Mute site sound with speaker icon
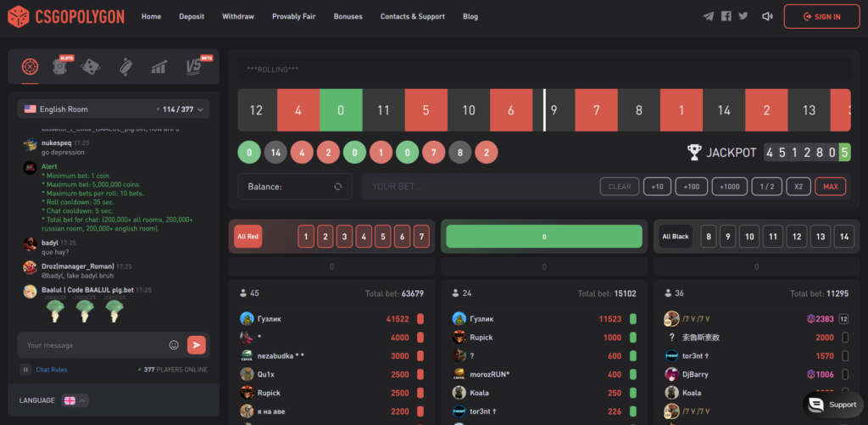This screenshot has height=425, width=868. [767, 16]
